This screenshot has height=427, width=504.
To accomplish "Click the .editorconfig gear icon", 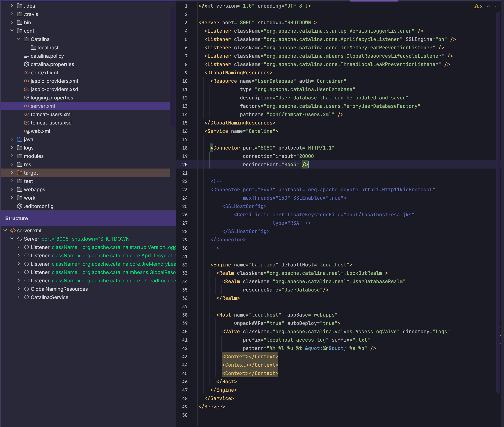I will tap(20, 206).
